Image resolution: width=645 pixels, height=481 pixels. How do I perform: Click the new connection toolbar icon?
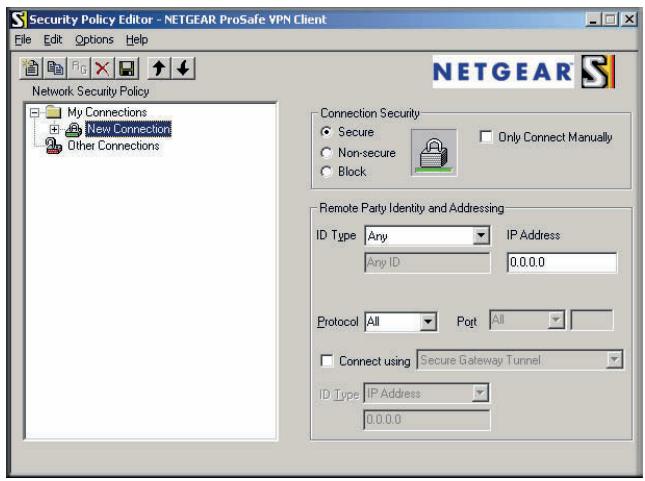tap(31, 68)
